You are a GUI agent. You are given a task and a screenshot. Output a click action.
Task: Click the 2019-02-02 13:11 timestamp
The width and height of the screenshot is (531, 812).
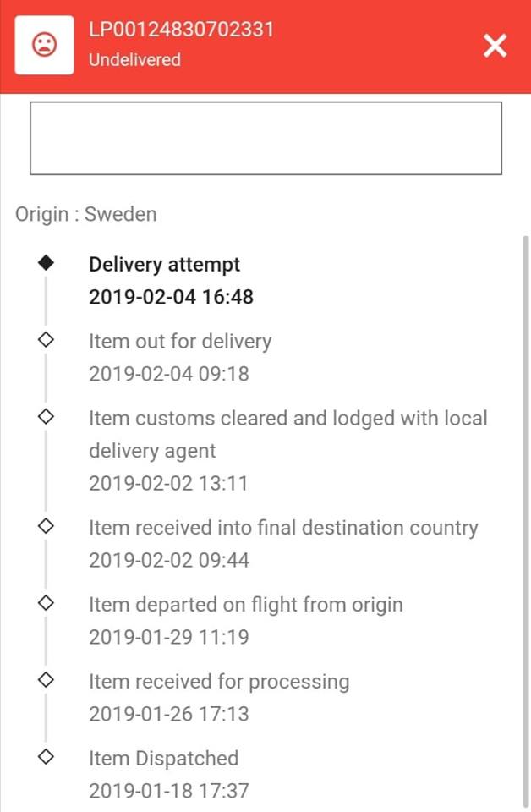(x=168, y=483)
